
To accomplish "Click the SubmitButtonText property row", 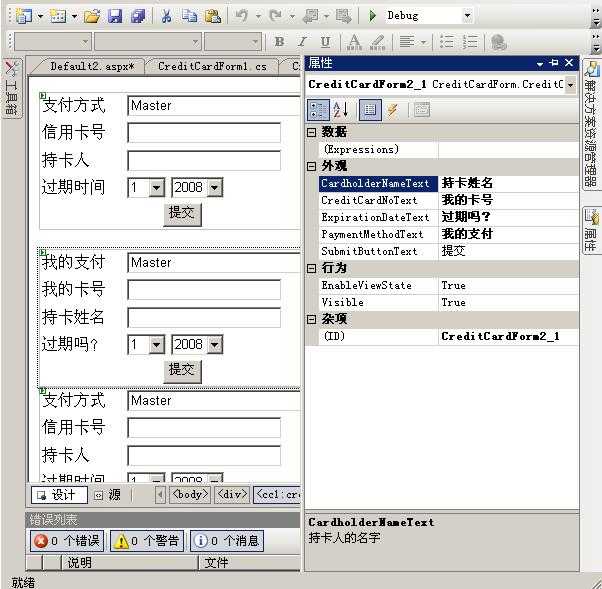I will (x=448, y=251).
